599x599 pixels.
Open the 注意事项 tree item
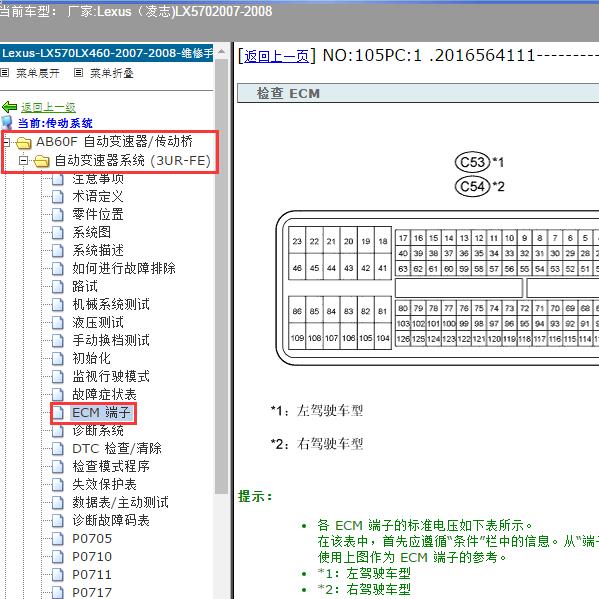98,179
